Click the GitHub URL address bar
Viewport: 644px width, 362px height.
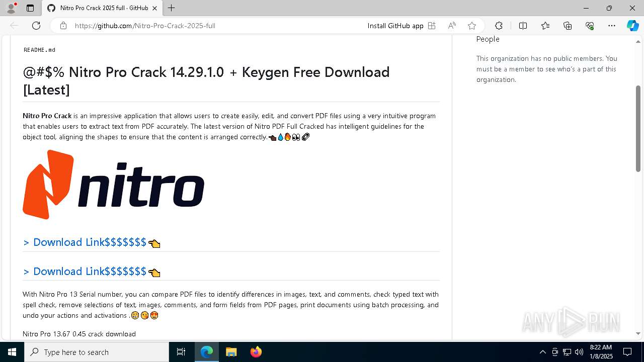145,26
